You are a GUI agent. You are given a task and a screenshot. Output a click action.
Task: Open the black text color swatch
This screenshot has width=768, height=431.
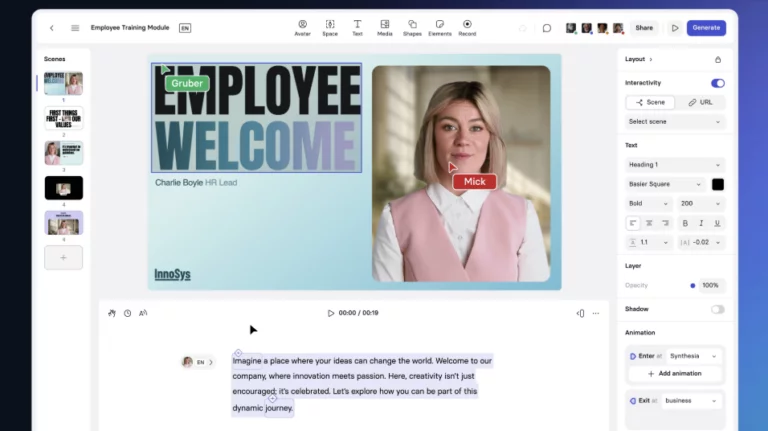(717, 184)
